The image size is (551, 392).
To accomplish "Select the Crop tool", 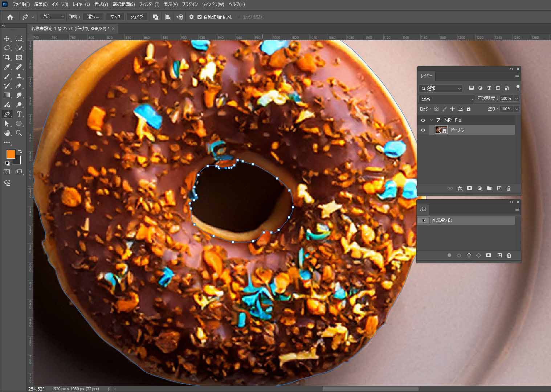I will [7, 57].
